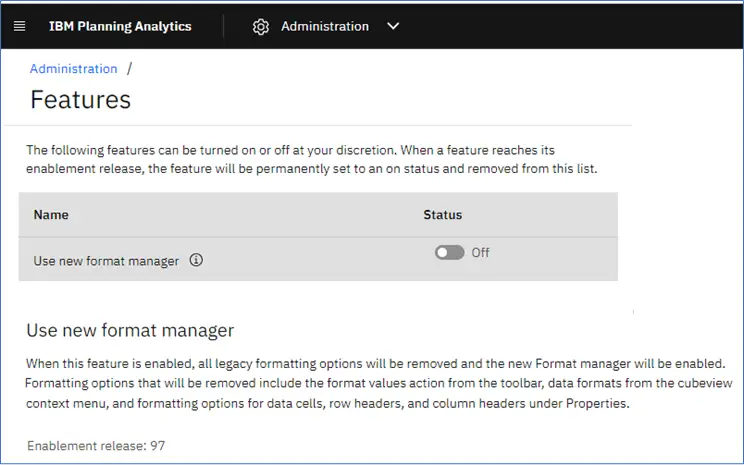Image resolution: width=744 pixels, height=465 pixels.
Task: Click the Enablement release: 97 text
Action: click(x=96, y=446)
